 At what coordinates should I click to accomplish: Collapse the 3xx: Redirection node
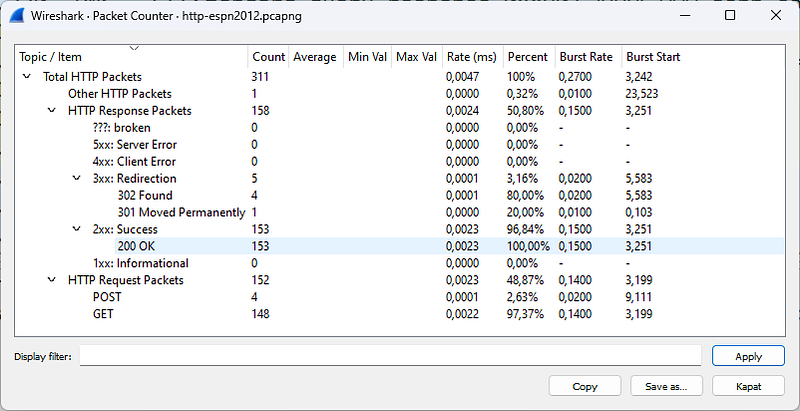click(x=77, y=178)
